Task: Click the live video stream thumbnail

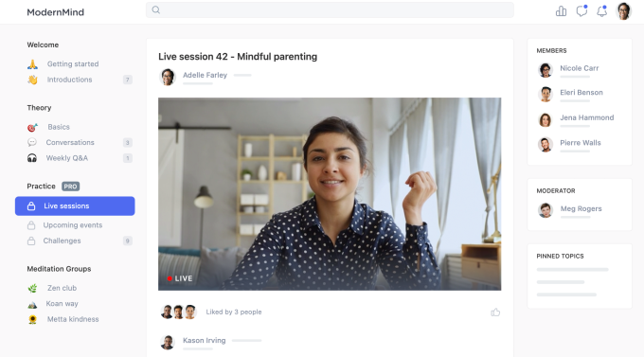Action: pos(330,194)
